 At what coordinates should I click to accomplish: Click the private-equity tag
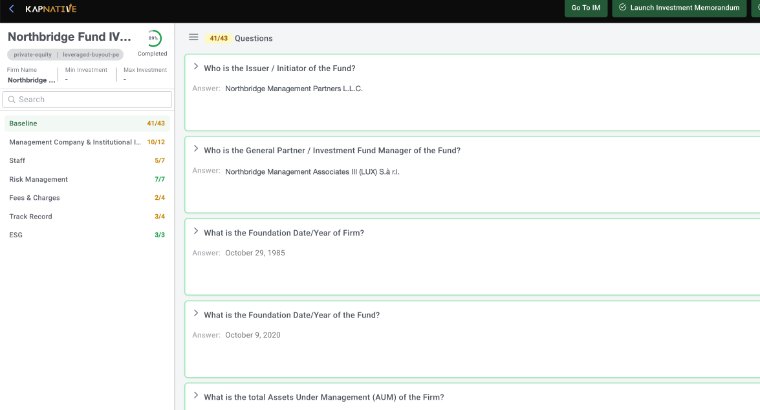click(x=32, y=55)
